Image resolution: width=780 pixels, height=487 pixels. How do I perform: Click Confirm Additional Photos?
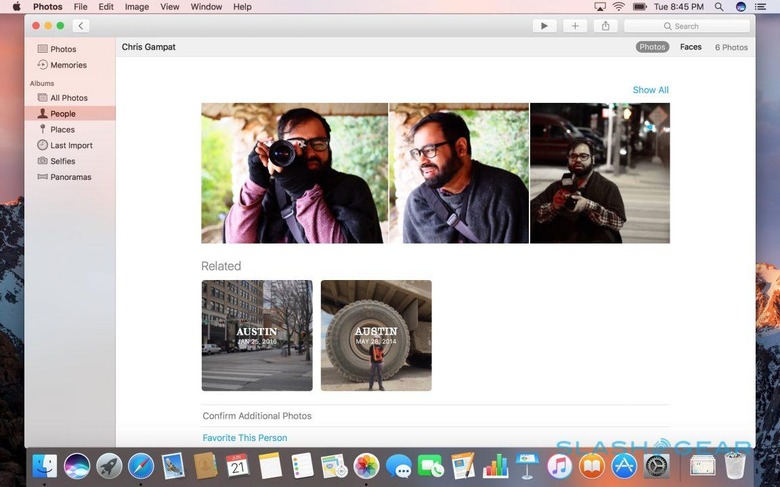[x=257, y=416]
